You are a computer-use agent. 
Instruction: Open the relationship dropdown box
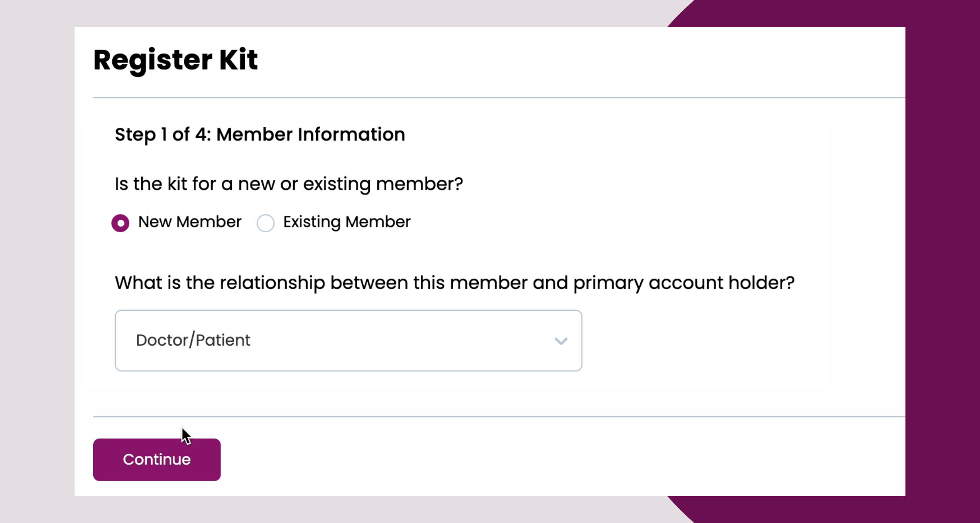point(348,340)
